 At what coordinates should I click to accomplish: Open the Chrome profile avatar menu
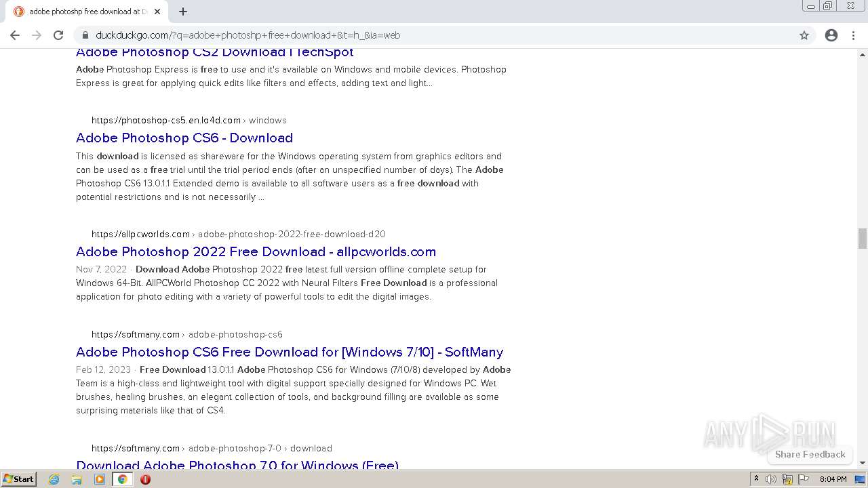831,35
